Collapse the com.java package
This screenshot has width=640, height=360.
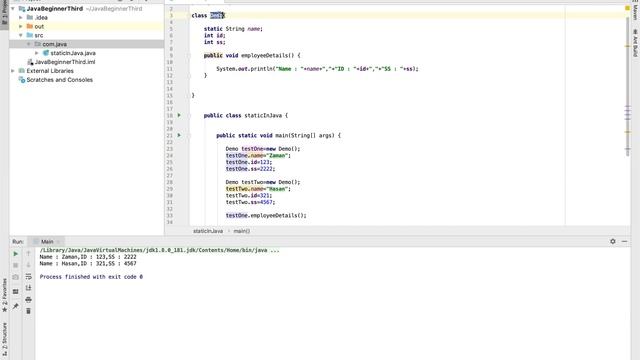click(x=29, y=44)
